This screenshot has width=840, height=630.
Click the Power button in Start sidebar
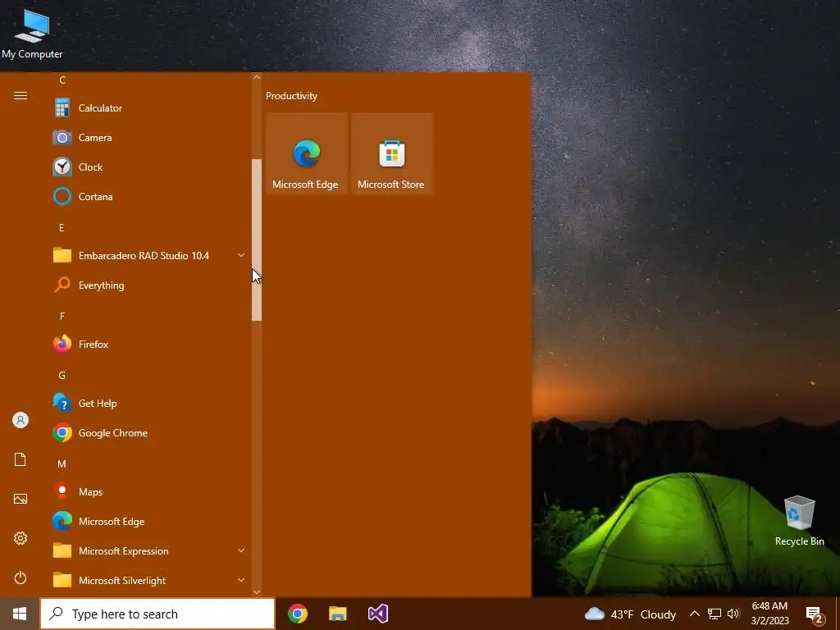pyautogui.click(x=21, y=577)
